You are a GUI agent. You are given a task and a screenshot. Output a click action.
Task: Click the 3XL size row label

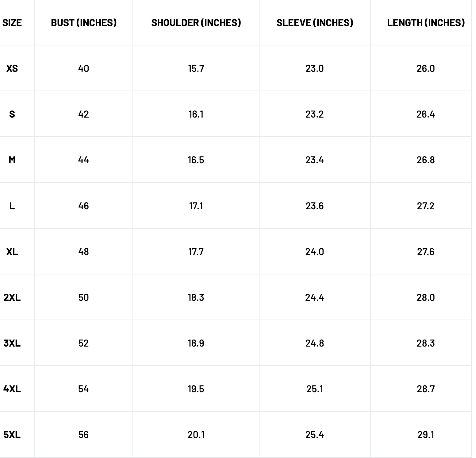point(12,343)
